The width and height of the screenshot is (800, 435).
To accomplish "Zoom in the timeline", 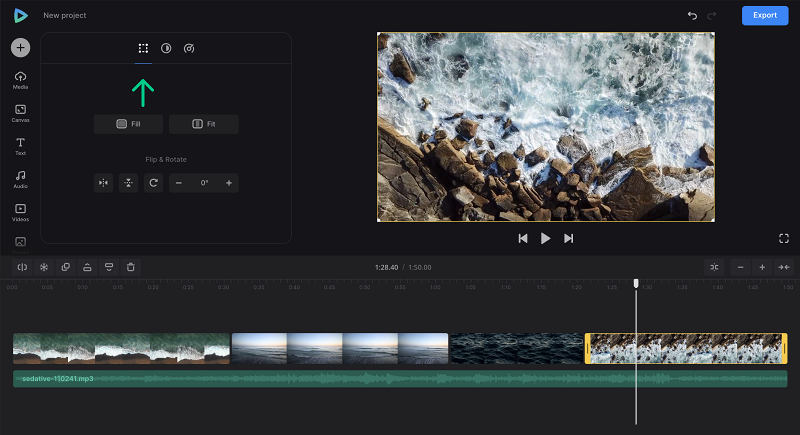I will click(x=762, y=267).
